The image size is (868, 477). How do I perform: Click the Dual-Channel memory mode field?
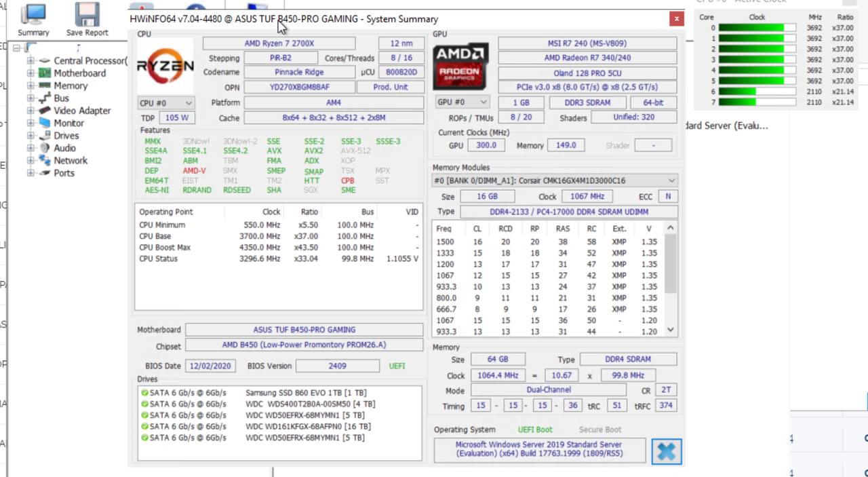(x=549, y=390)
